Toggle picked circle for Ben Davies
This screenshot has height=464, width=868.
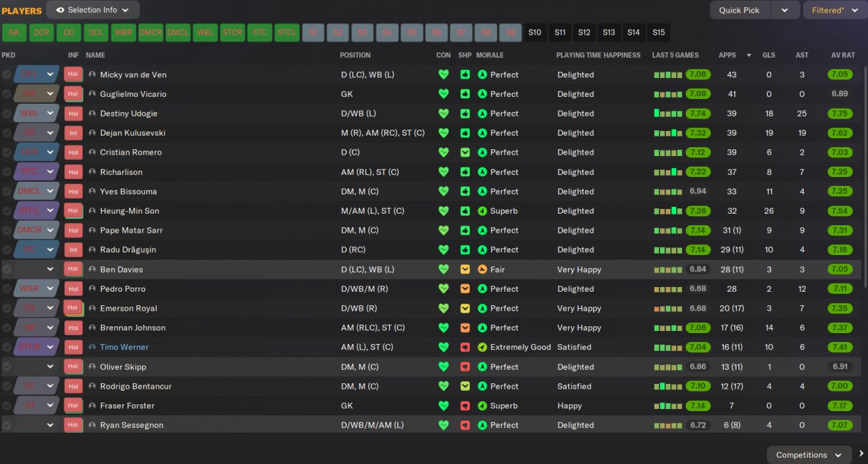[x=7, y=269]
